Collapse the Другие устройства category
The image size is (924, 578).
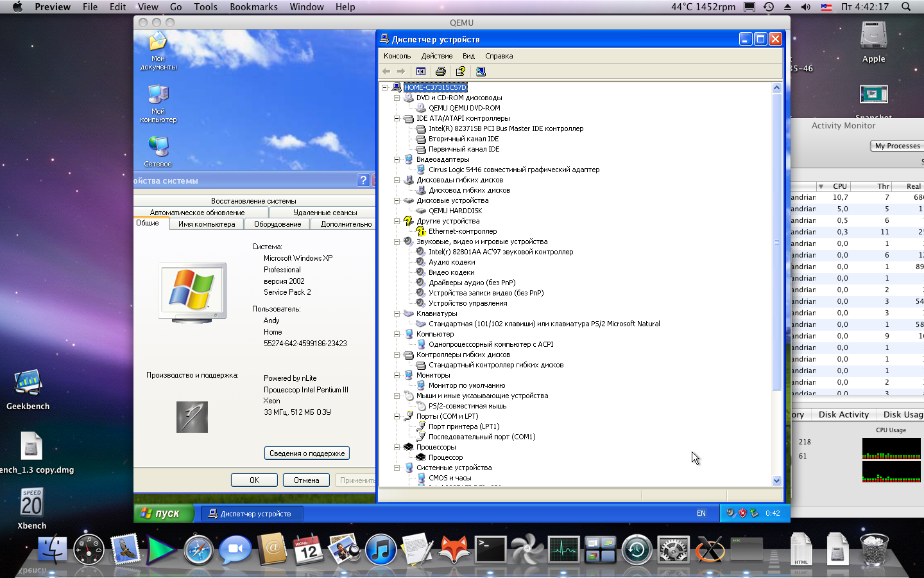(x=397, y=221)
